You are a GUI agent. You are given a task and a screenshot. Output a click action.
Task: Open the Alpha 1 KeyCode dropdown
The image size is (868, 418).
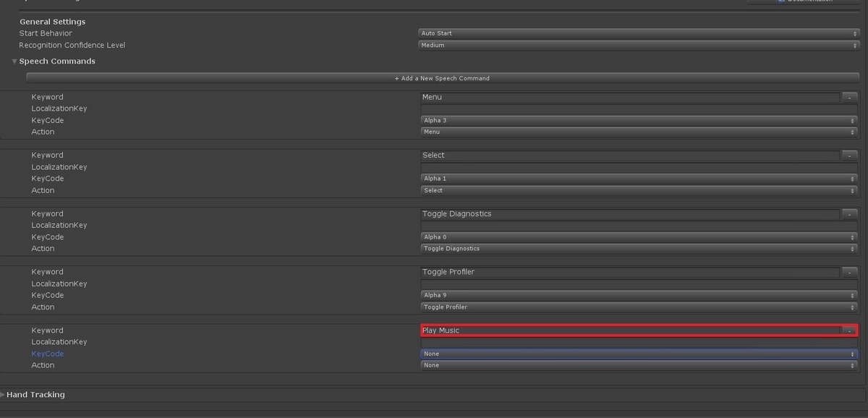point(639,179)
